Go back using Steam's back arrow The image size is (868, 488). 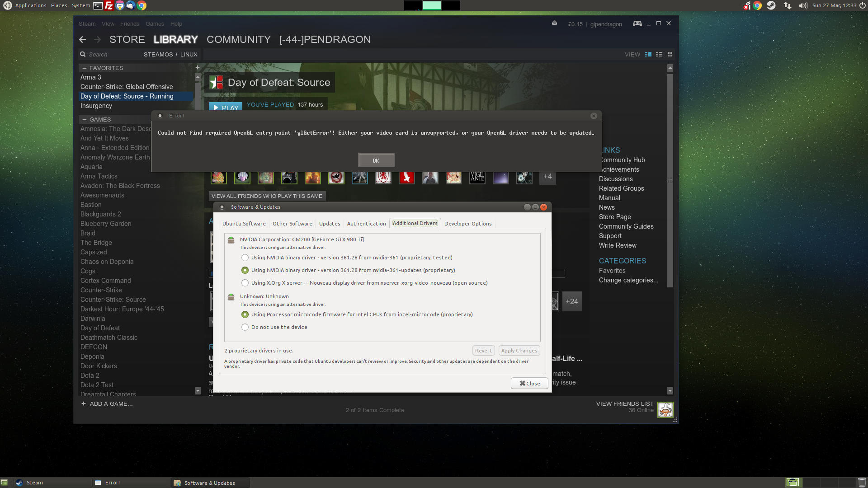pos(82,40)
